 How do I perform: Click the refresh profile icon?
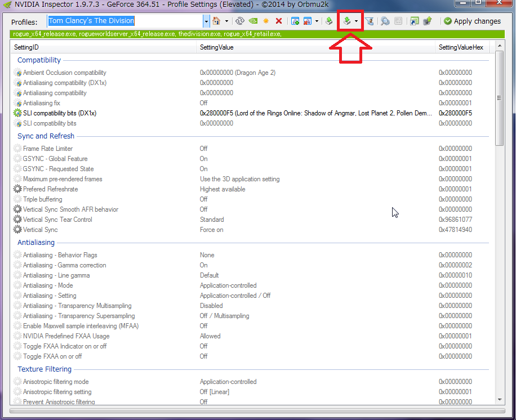click(240, 21)
